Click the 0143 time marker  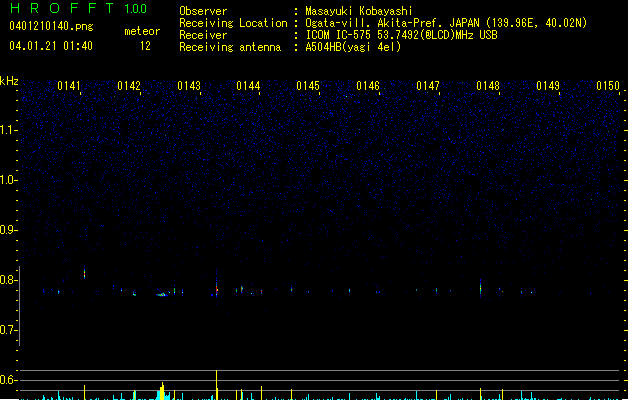[x=189, y=86]
